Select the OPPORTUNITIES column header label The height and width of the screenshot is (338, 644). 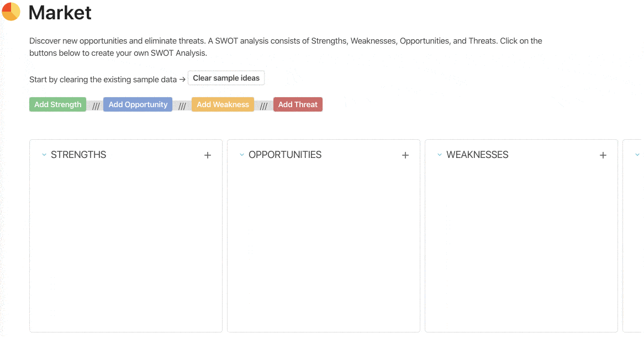(x=286, y=155)
